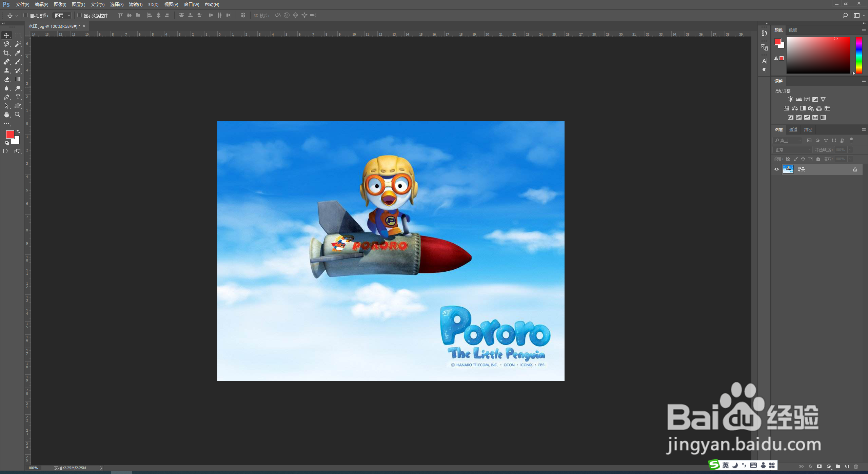Click the red foreground color swatch
This screenshot has height=474, width=868.
10,134
